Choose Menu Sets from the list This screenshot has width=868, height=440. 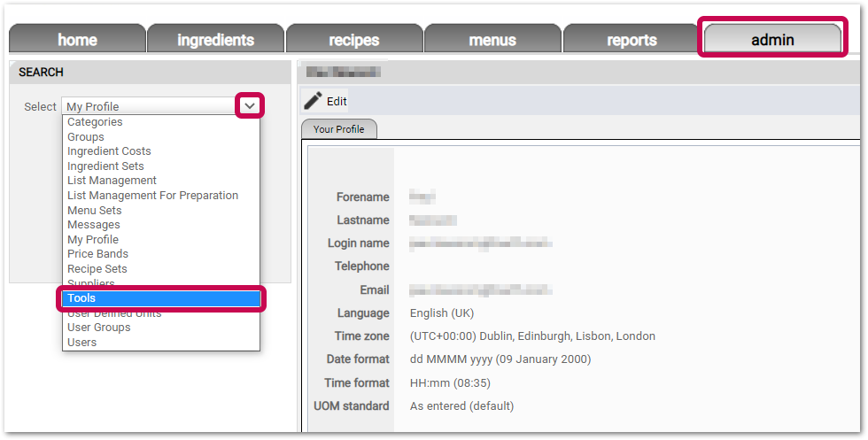point(160,211)
